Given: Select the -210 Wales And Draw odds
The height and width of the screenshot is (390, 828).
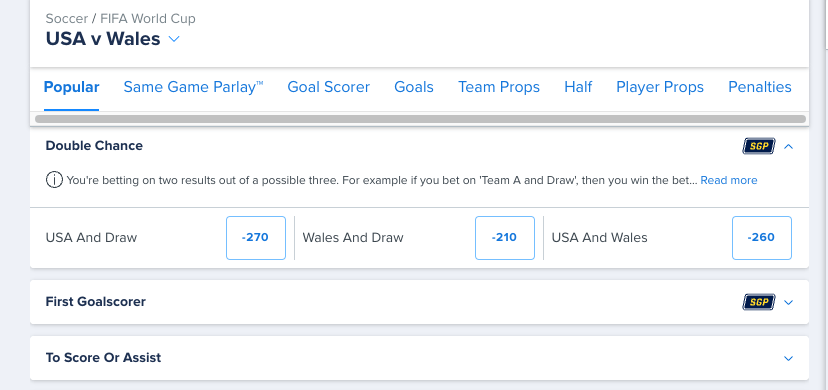Looking at the screenshot, I should pyautogui.click(x=504, y=237).
